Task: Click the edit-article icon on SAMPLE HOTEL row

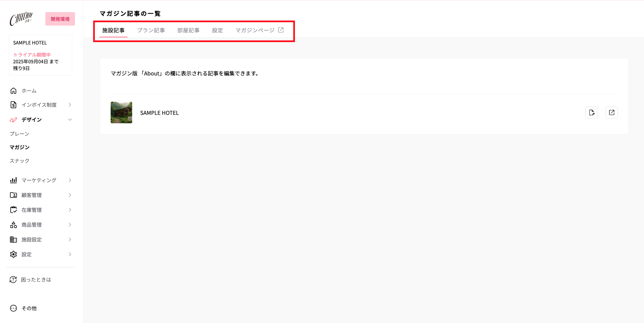Action: [x=592, y=112]
